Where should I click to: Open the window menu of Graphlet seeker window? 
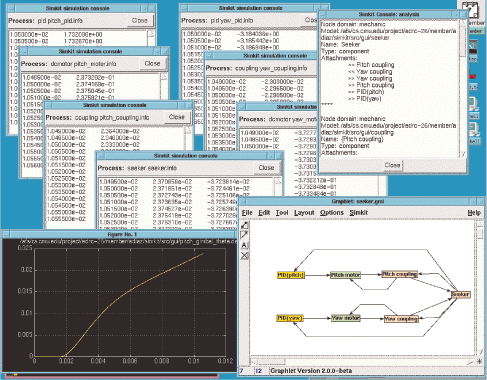coord(243,201)
